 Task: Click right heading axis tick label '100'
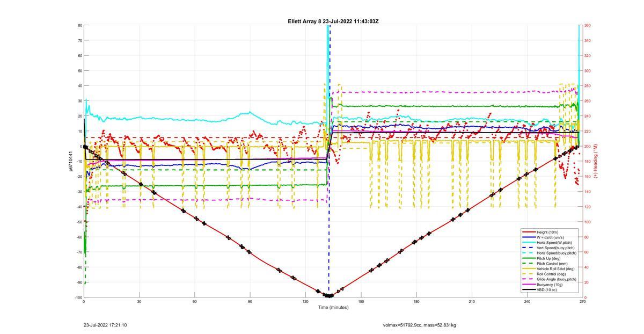pos(587,222)
